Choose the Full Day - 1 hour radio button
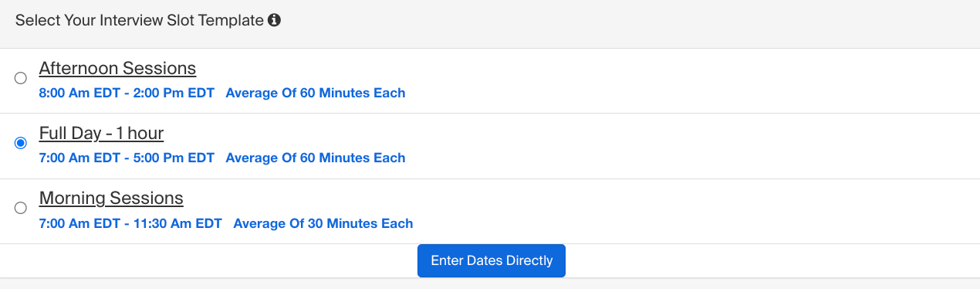980x289 pixels. coord(21,142)
